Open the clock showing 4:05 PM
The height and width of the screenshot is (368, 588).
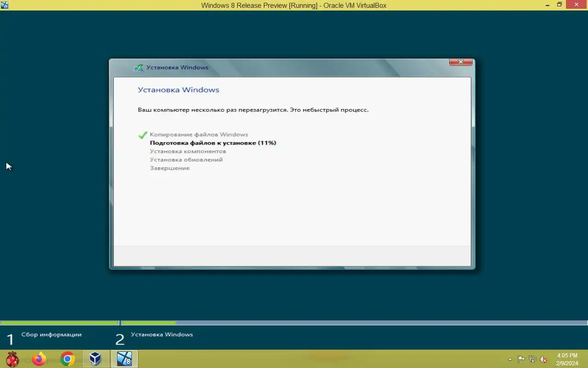[x=567, y=359]
